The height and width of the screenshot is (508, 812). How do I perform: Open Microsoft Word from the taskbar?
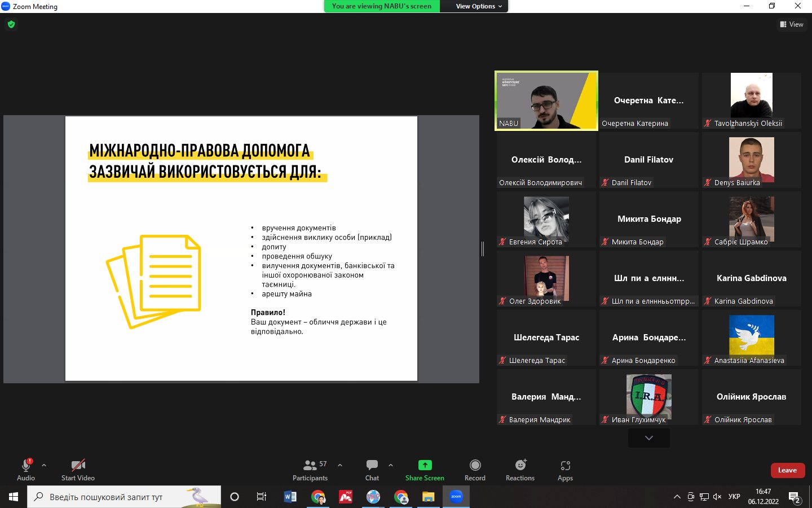(x=290, y=497)
